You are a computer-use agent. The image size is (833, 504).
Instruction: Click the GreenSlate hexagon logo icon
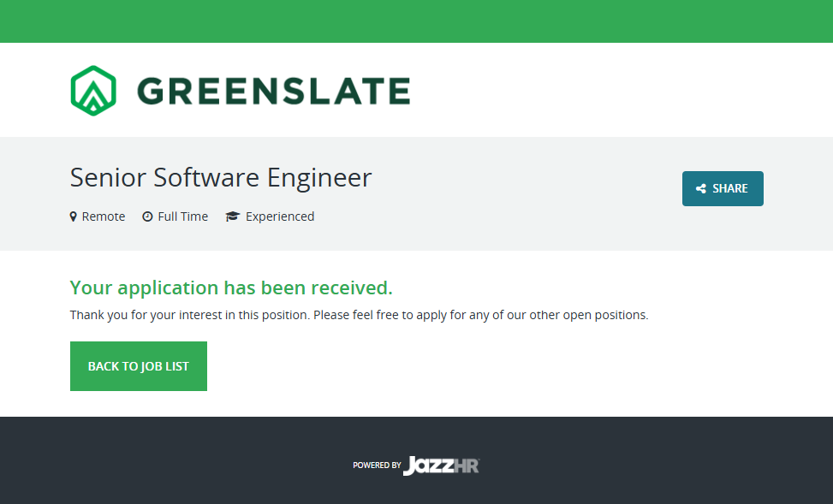pyautogui.click(x=92, y=90)
